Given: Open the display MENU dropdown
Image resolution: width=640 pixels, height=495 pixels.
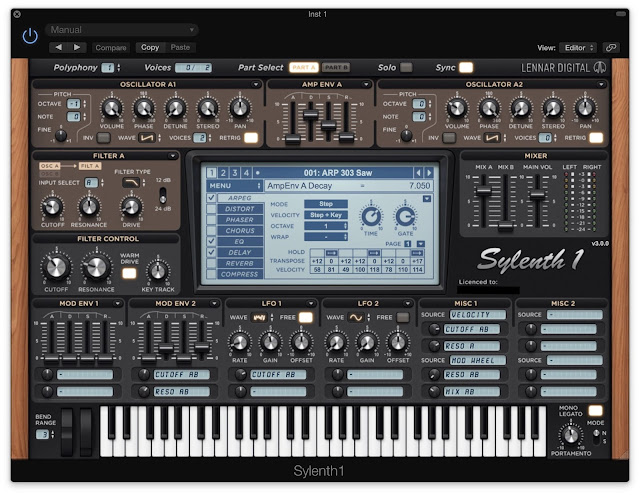Looking at the screenshot, I should point(234,186).
